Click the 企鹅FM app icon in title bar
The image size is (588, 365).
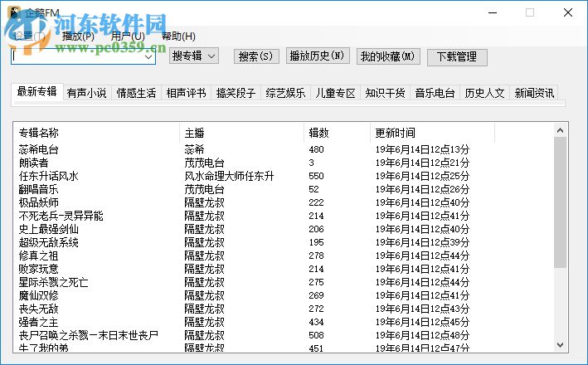tap(14, 12)
